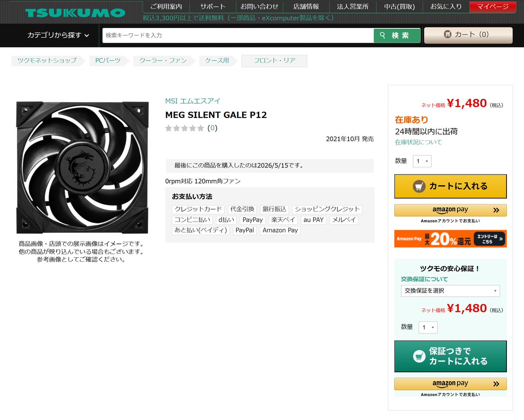Click the あと払い(ペイディ) payment tag
The image size is (524, 420).
(x=201, y=230)
